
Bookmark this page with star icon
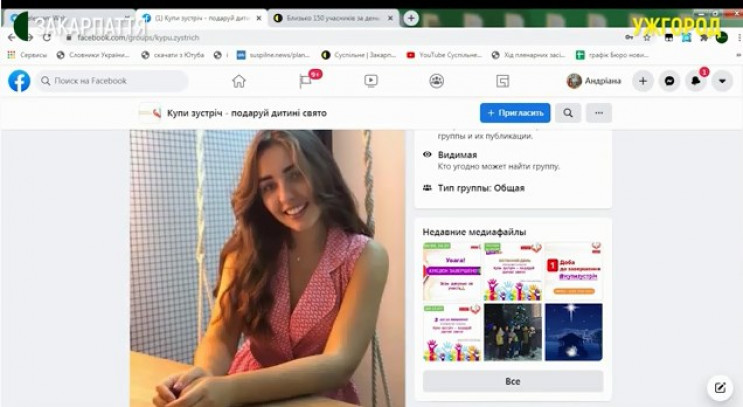(x=646, y=37)
